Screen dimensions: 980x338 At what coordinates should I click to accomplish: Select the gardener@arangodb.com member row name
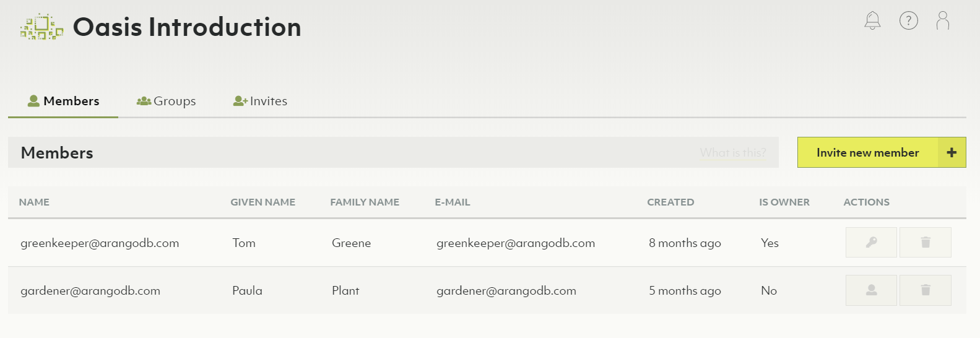[90, 291]
